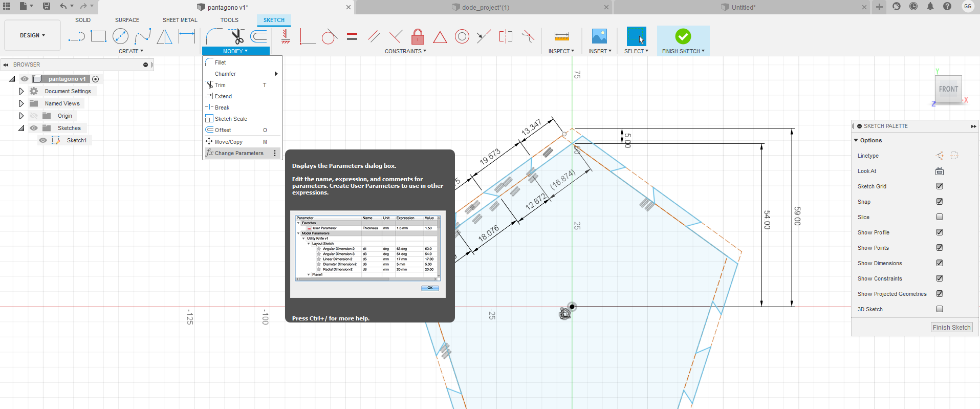Click the Insert image icon
Image resolution: width=980 pixels, height=409 pixels.
599,36
